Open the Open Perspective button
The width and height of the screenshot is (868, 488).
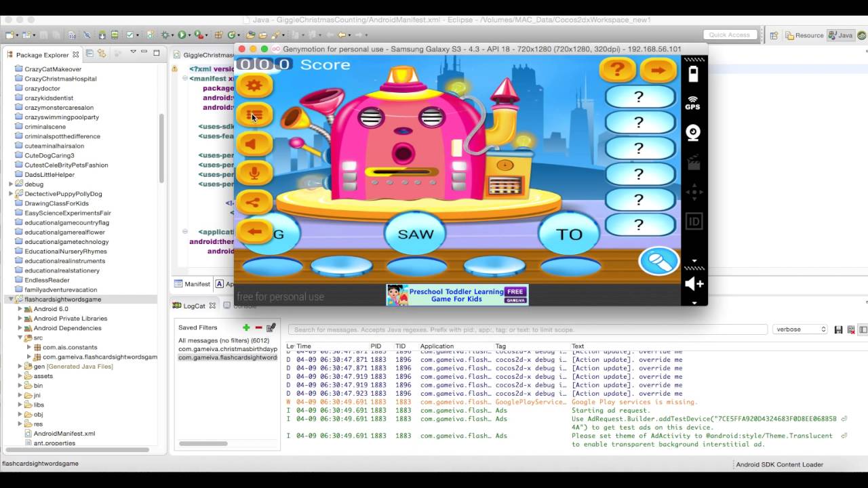774,35
